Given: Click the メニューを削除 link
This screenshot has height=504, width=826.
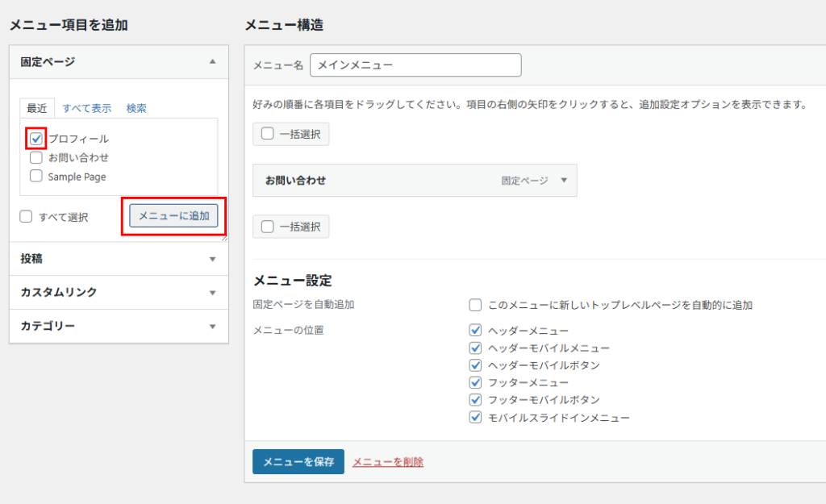Looking at the screenshot, I should pyautogui.click(x=387, y=462).
